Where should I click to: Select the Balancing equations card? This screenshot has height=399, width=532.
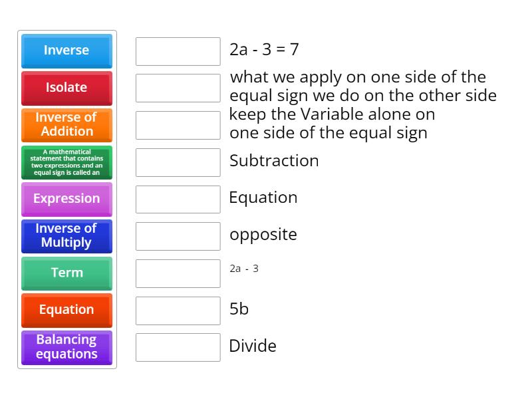tap(66, 347)
